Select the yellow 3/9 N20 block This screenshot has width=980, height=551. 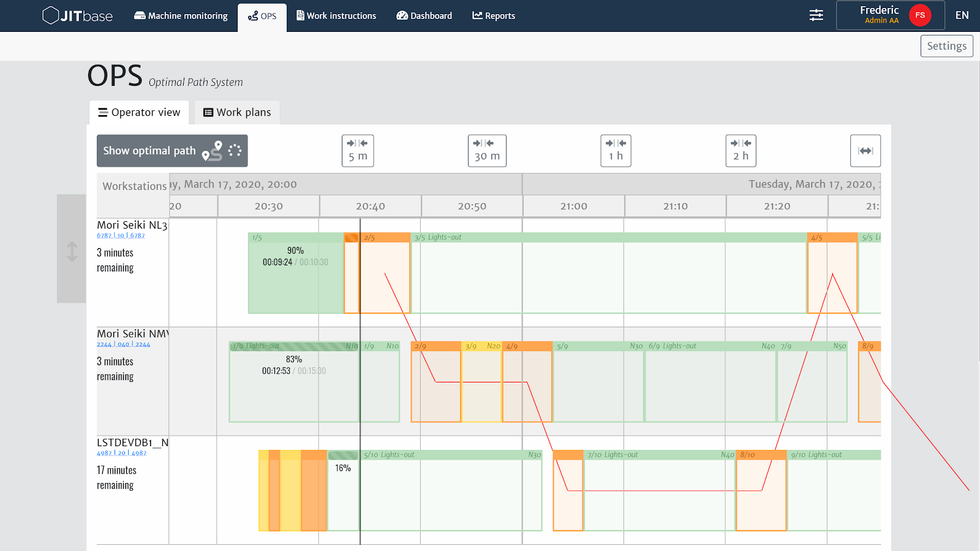point(482,382)
